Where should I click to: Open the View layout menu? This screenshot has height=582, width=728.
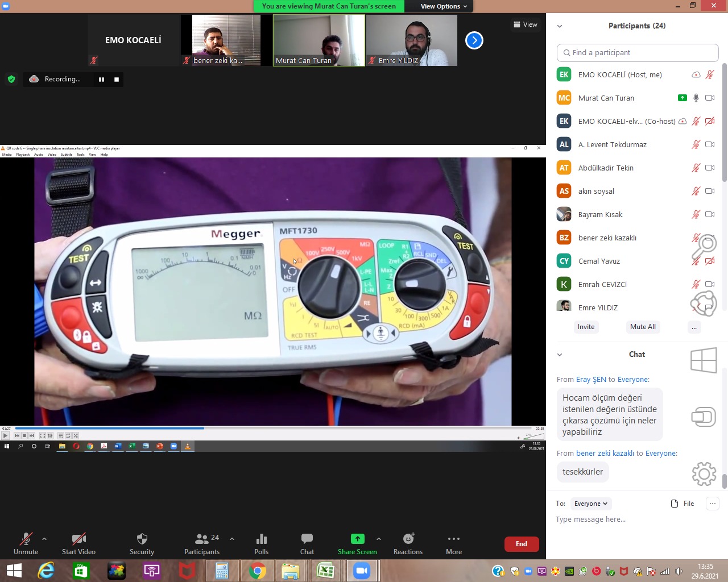point(526,24)
